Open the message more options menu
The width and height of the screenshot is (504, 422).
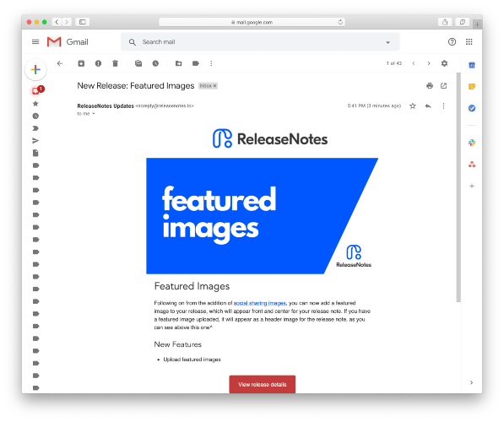tap(443, 105)
